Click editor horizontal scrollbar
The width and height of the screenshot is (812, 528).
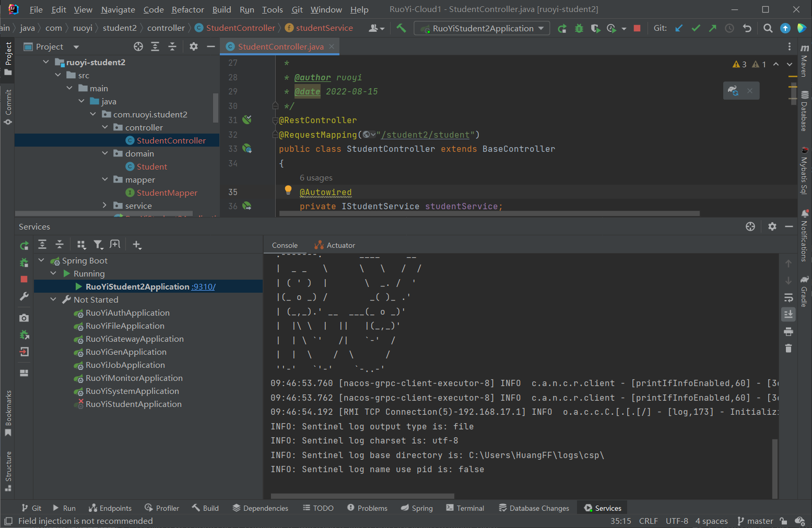(489, 213)
